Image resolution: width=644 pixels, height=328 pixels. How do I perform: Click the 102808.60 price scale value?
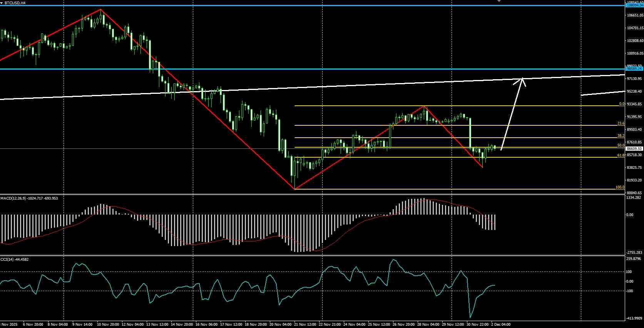[635, 41]
